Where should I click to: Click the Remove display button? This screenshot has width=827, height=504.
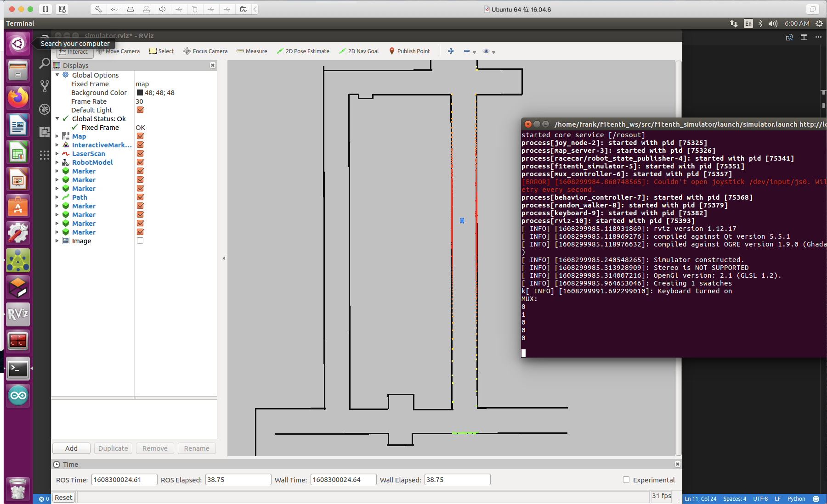click(x=155, y=448)
